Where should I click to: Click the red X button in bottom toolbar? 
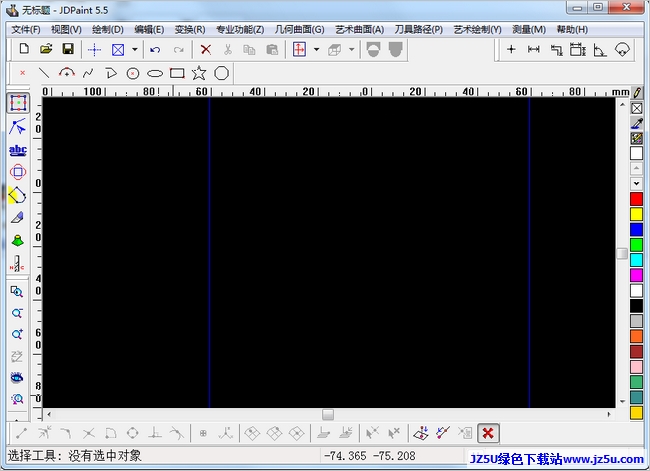(488, 434)
